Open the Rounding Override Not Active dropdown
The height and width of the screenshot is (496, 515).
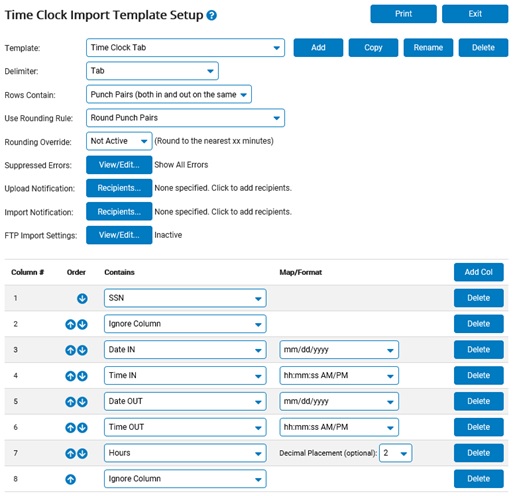pos(119,141)
